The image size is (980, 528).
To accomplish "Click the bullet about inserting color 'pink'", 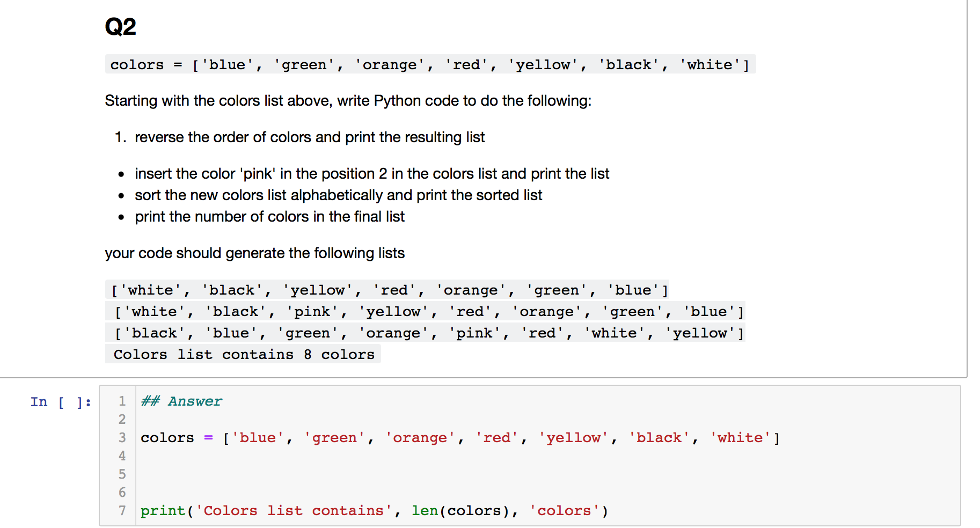I will click(371, 173).
